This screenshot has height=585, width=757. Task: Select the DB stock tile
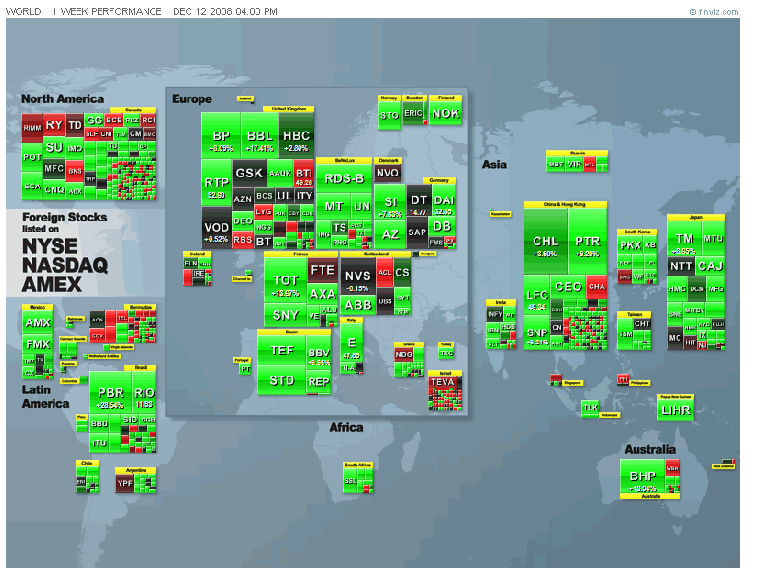442,226
